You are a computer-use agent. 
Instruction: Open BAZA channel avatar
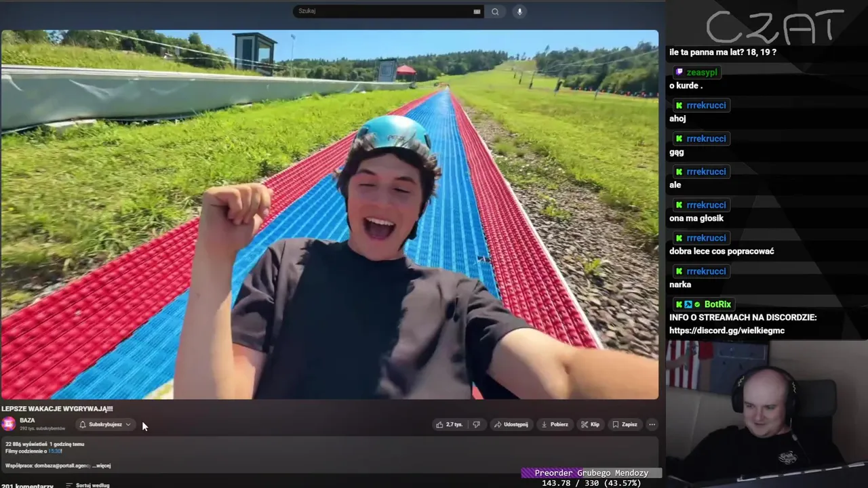(8, 424)
